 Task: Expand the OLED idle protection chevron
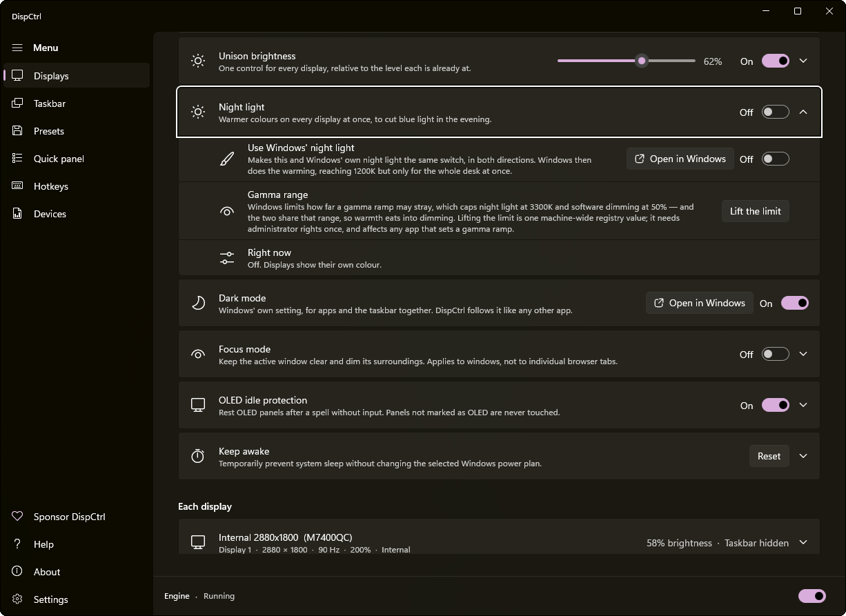pos(803,405)
